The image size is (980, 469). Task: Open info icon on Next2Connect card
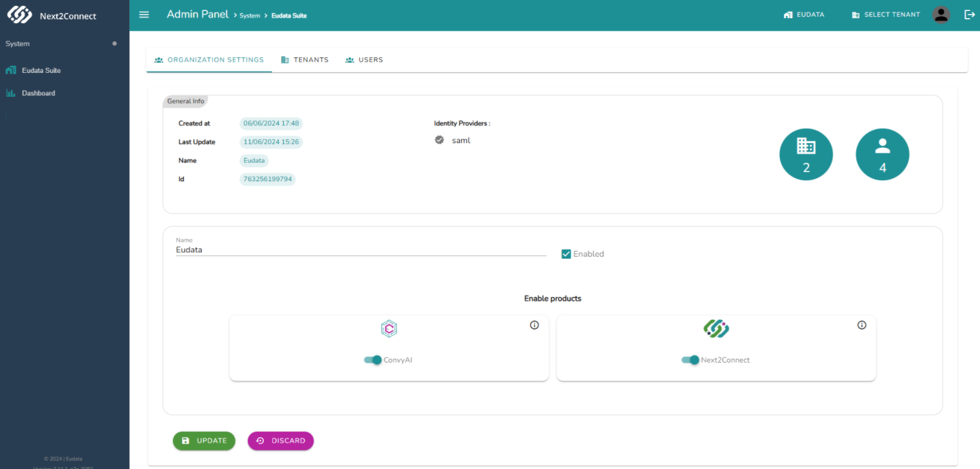861,325
